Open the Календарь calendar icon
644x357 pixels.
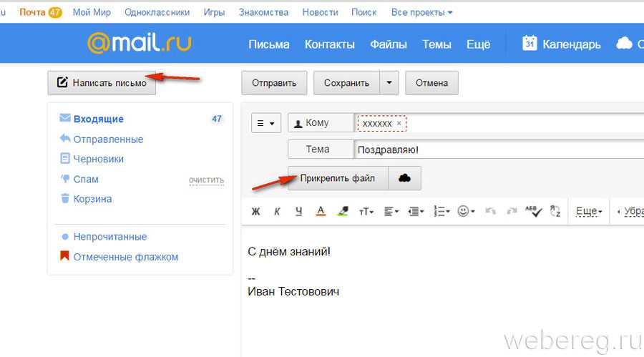coord(530,43)
